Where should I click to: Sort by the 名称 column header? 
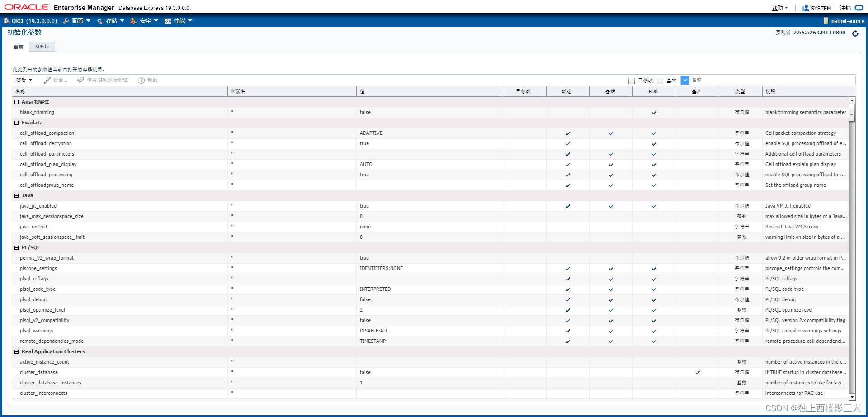(x=120, y=91)
